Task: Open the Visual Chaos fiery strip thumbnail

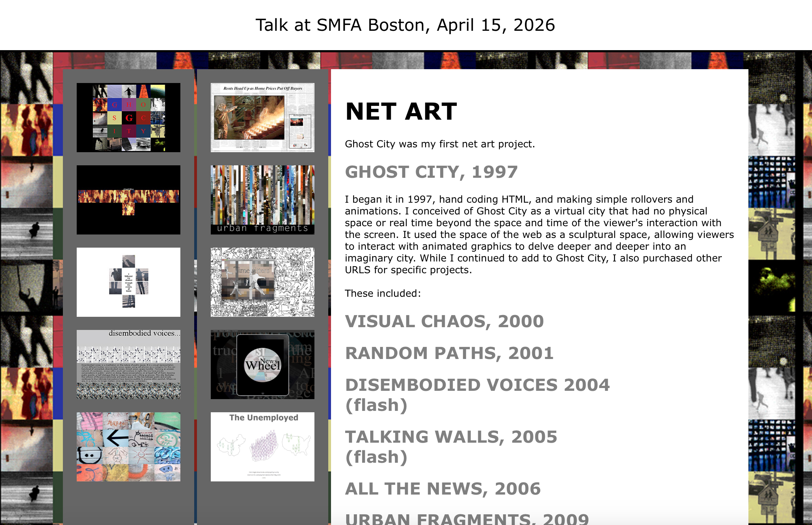Action: point(129,200)
